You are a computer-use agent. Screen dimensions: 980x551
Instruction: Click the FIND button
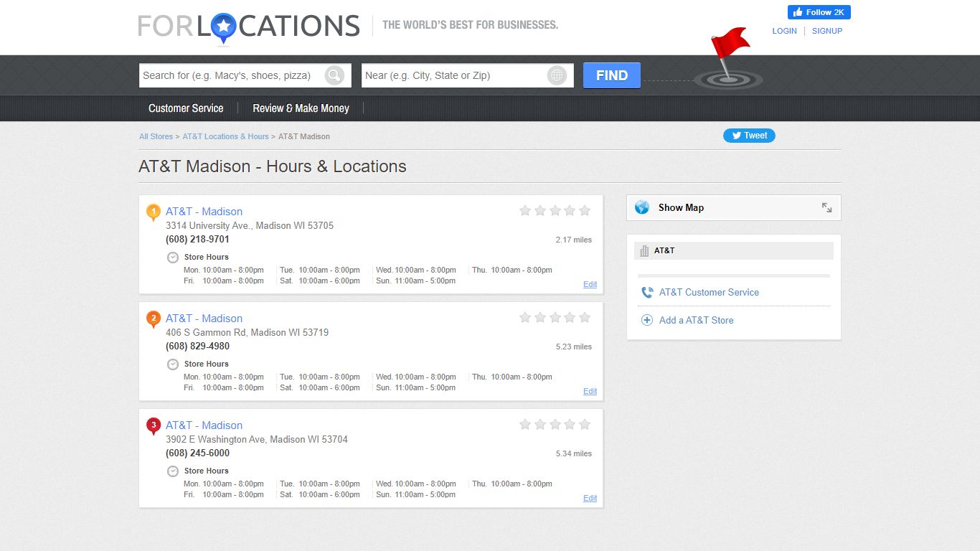pos(611,75)
